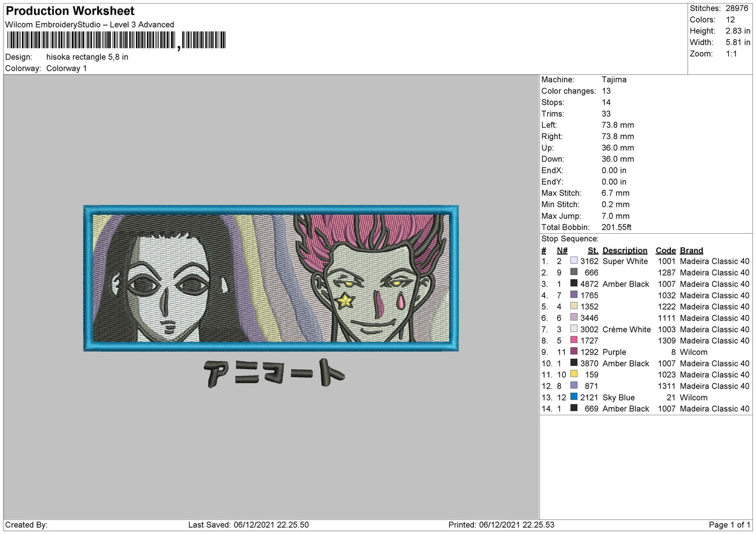The width and height of the screenshot is (756, 534).
Task: Click the Super White color swatch in row 1
Action: 573,260
